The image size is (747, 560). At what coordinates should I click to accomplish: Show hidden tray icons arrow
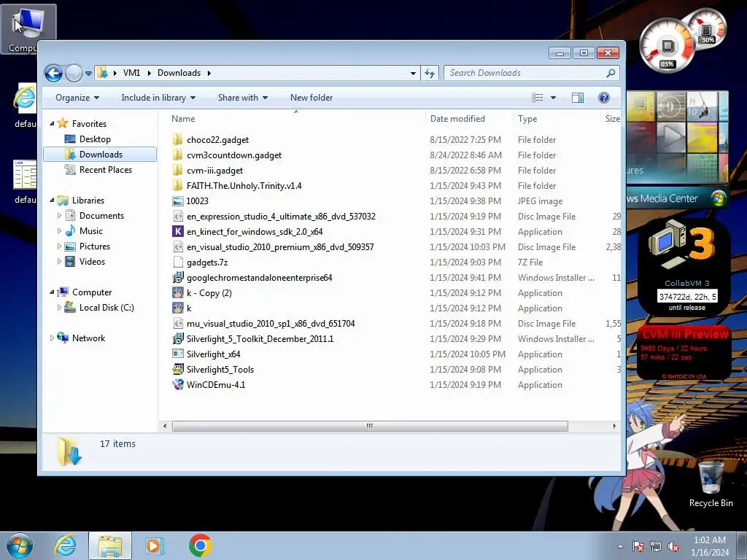[620, 546]
